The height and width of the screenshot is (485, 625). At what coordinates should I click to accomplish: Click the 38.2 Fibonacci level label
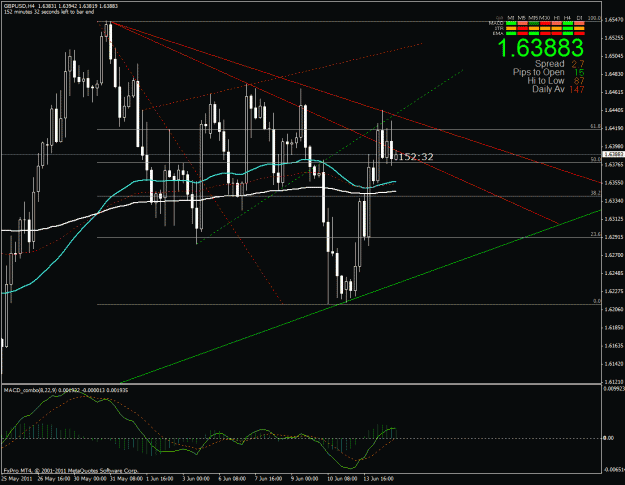[x=595, y=193]
